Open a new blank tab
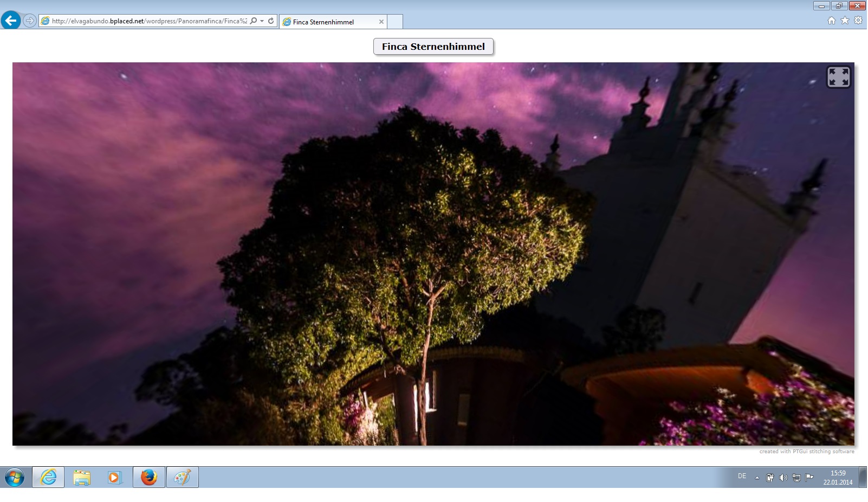The height and width of the screenshot is (502, 868). coord(395,22)
